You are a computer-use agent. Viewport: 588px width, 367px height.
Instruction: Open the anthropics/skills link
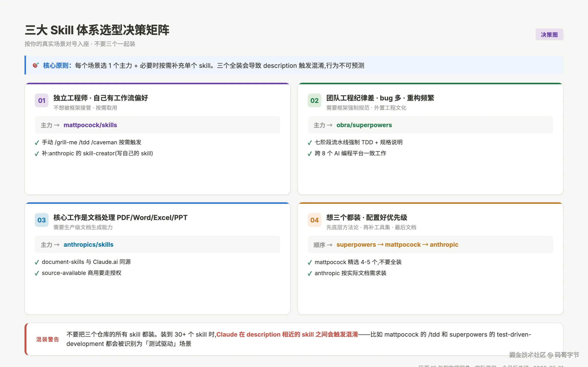(88, 245)
